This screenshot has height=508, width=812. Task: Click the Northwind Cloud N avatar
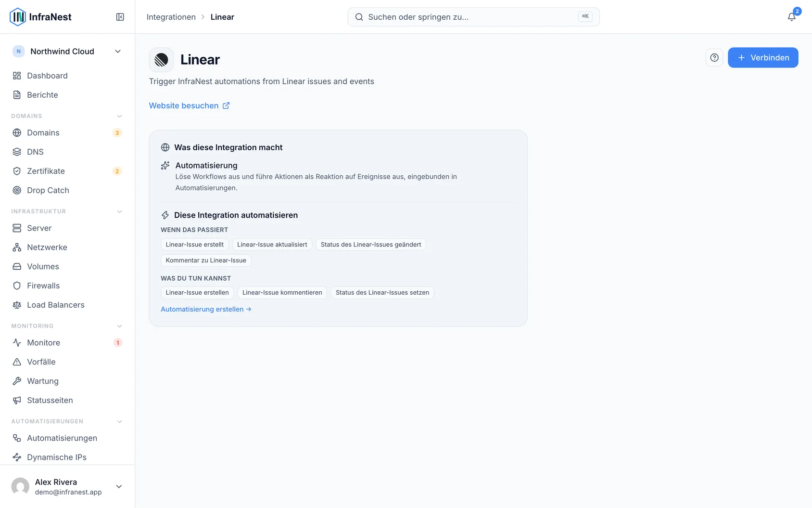coord(18,52)
